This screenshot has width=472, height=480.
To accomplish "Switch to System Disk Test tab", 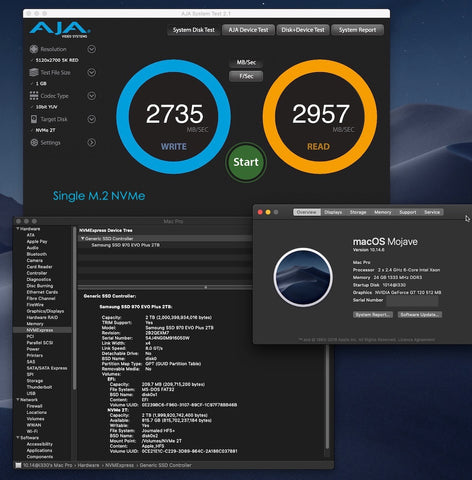I will [x=194, y=30].
